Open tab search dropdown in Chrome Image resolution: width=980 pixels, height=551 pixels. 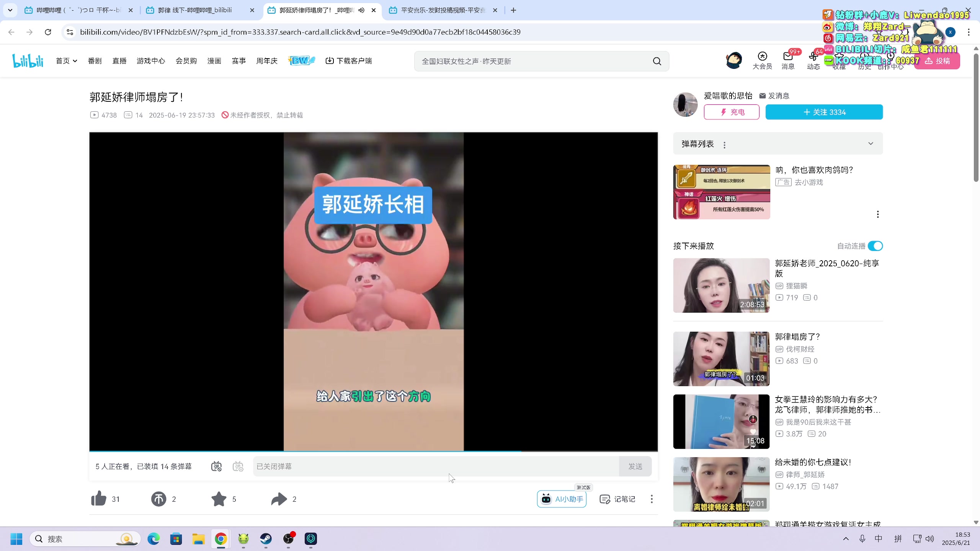coord(10,10)
